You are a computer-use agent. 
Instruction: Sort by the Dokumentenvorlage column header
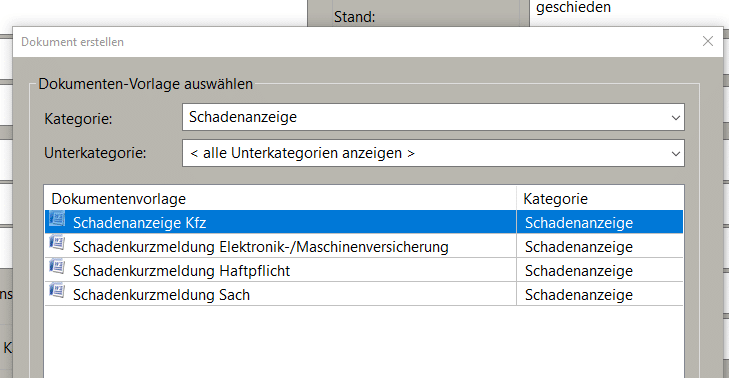coord(280,199)
